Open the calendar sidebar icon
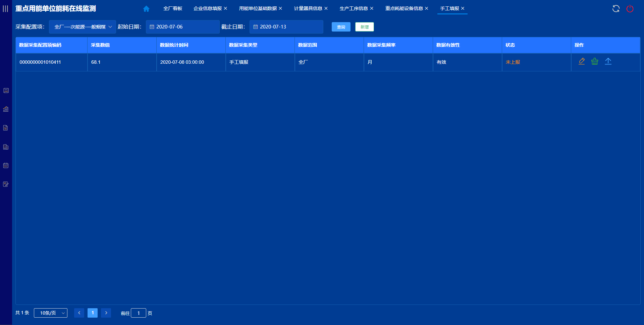The image size is (644, 325). click(x=6, y=165)
